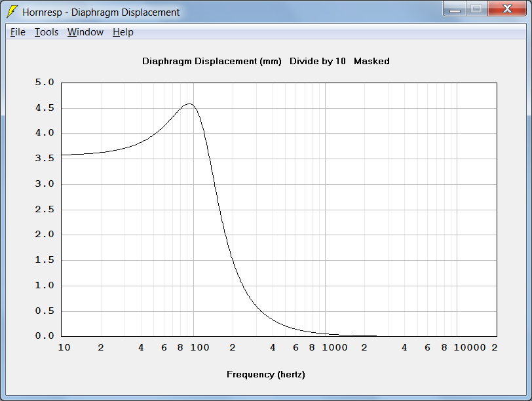Click the 'Divide by 10' label

pyautogui.click(x=318, y=61)
